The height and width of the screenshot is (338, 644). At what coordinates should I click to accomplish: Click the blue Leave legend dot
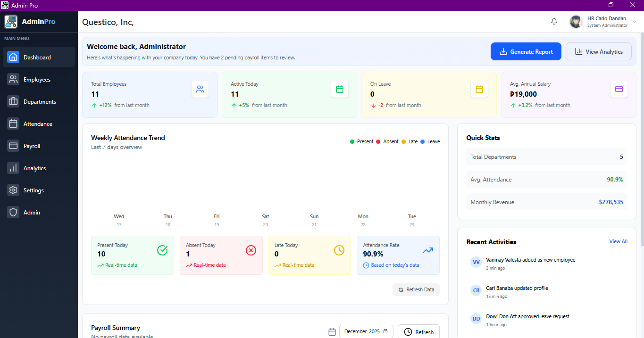coord(423,141)
